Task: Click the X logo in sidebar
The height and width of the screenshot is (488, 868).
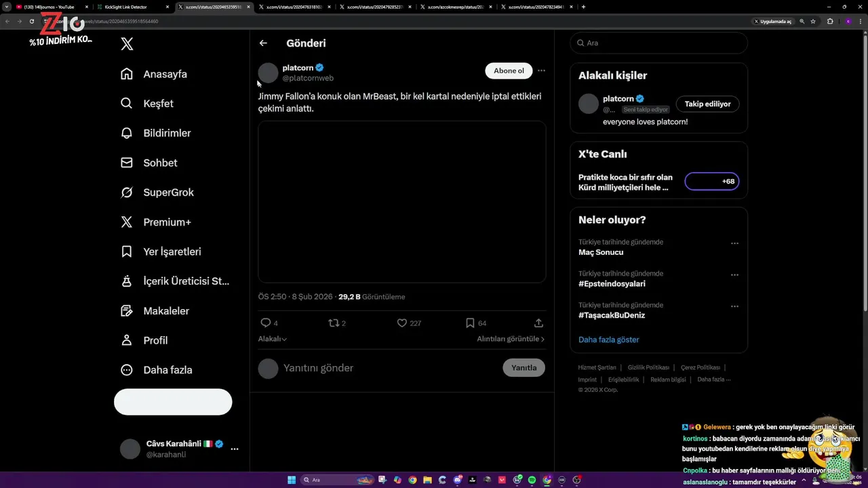Action: 127,45
